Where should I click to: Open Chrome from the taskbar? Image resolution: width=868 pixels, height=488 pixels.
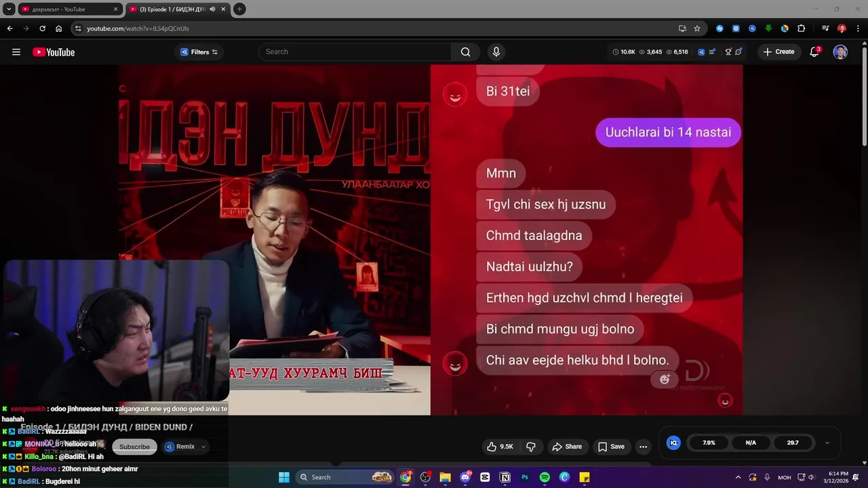406,477
